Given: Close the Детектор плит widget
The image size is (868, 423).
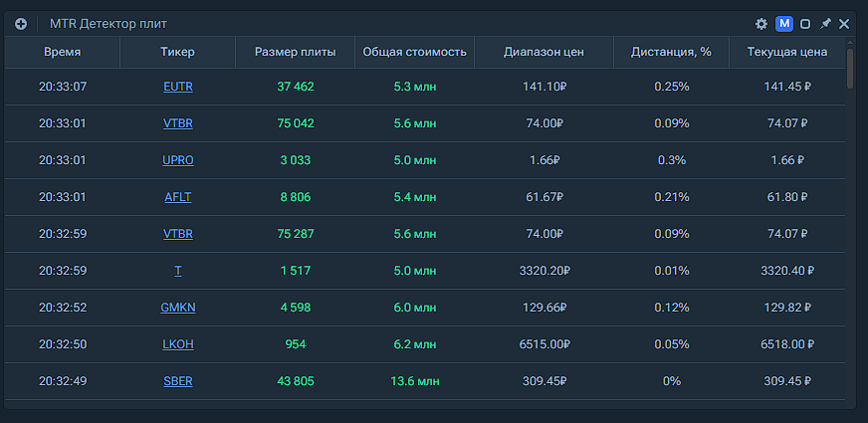Looking at the screenshot, I should (844, 24).
